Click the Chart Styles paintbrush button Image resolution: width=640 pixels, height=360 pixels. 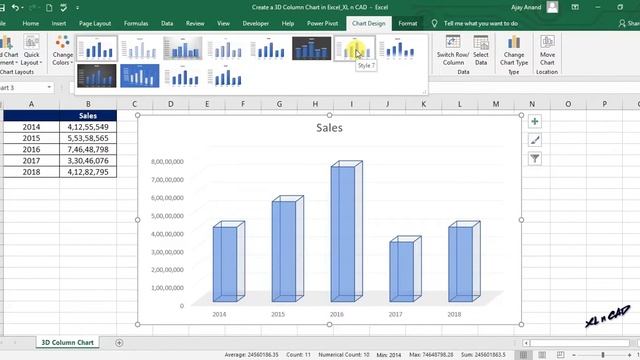pyautogui.click(x=535, y=140)
